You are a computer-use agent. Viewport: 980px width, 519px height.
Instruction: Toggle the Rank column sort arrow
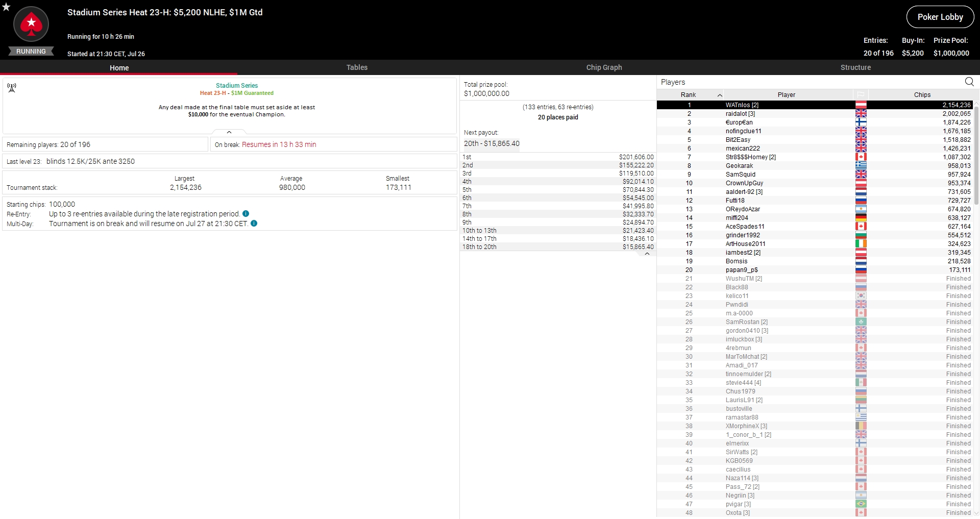click(x=720, y=95)
